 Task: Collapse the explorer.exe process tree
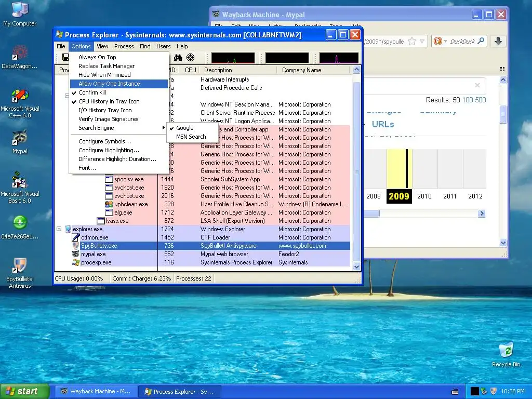click(x=59, y=229)
